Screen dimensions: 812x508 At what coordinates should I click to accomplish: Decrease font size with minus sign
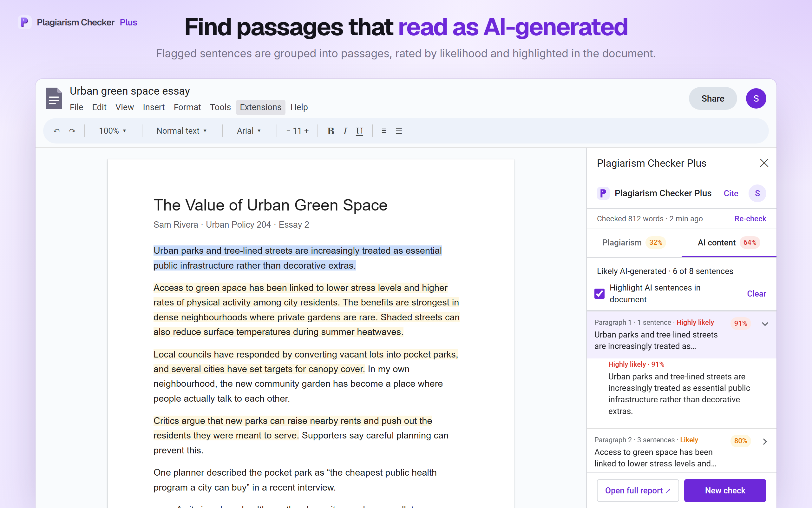pos(288,131)
